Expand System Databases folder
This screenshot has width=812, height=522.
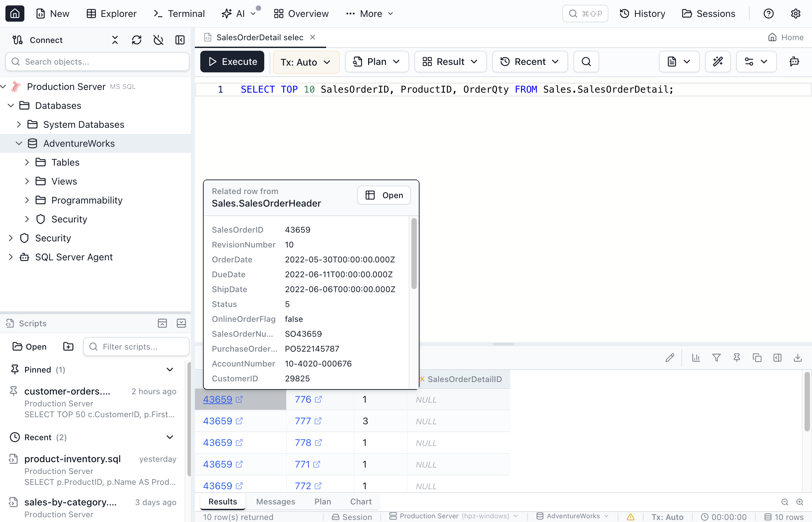pyautogui.click(x=19, y=124)
